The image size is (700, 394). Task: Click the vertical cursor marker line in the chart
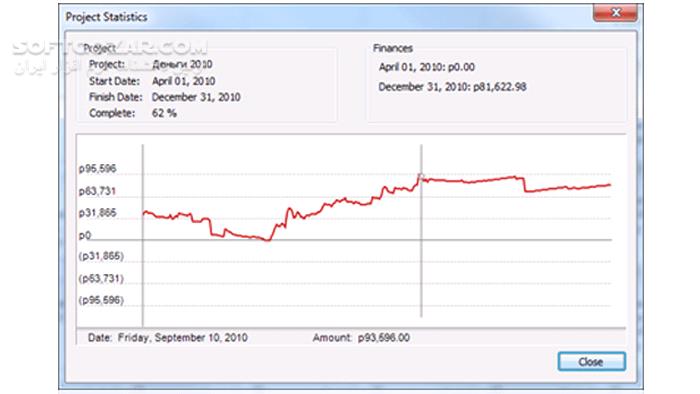421,231
